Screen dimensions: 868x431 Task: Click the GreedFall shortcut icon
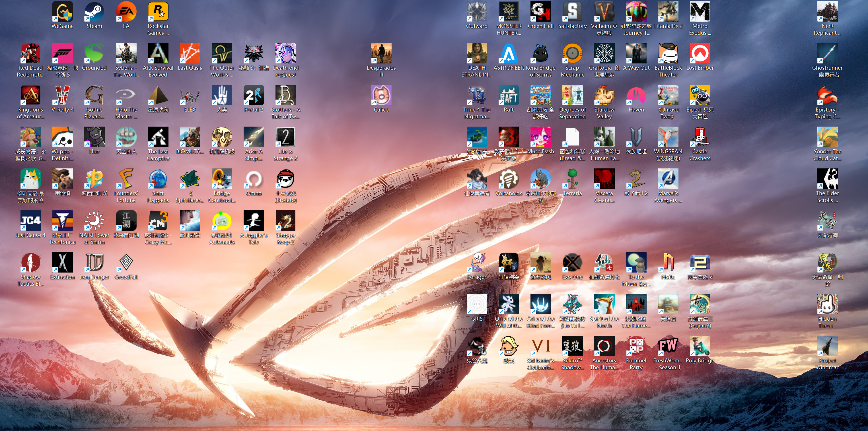(126, 262)
